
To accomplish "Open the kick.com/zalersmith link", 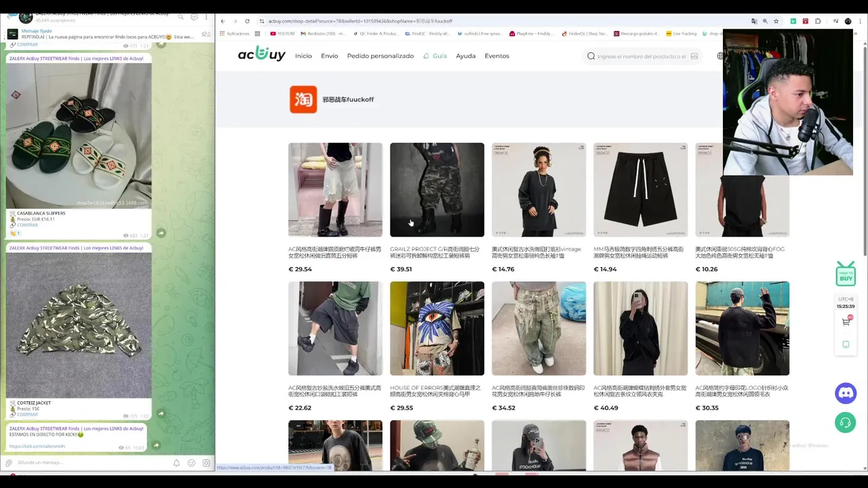I will point(37,446).
